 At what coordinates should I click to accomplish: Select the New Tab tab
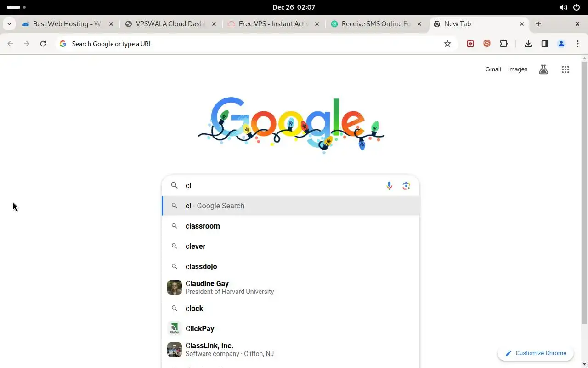478,24
